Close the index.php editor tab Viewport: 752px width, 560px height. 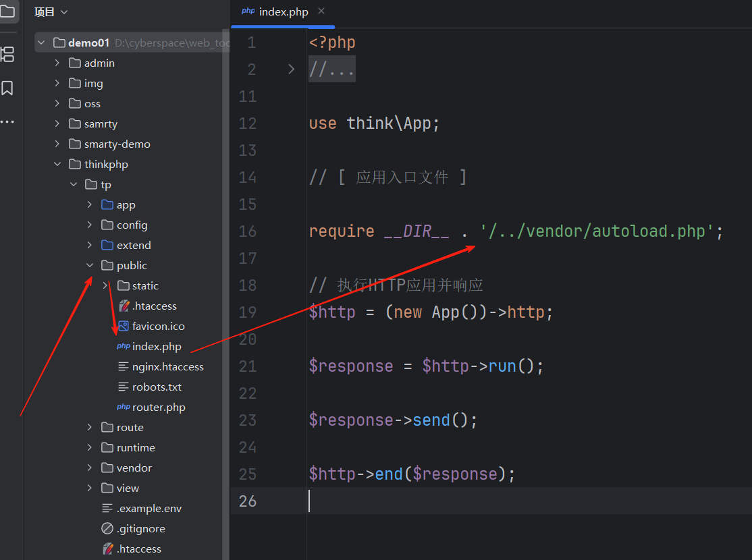(x=321, y=11)
